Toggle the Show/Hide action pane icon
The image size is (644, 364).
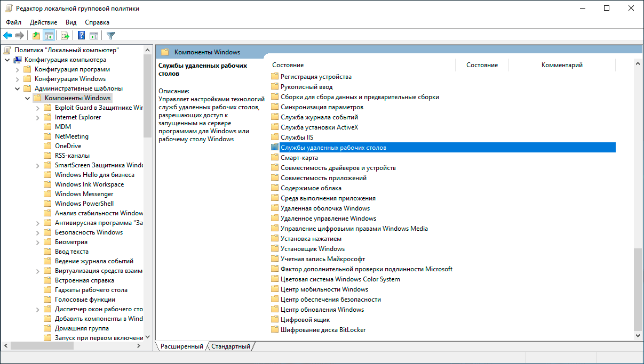click(x=94, y=36)
